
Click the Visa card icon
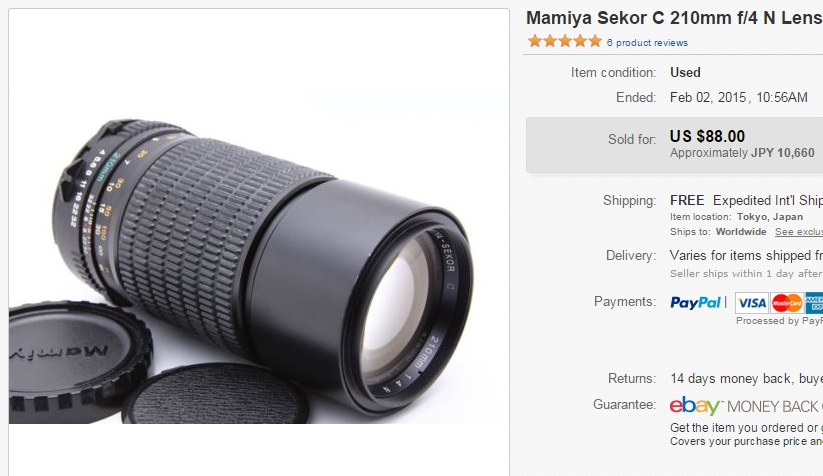click(752, 303)
